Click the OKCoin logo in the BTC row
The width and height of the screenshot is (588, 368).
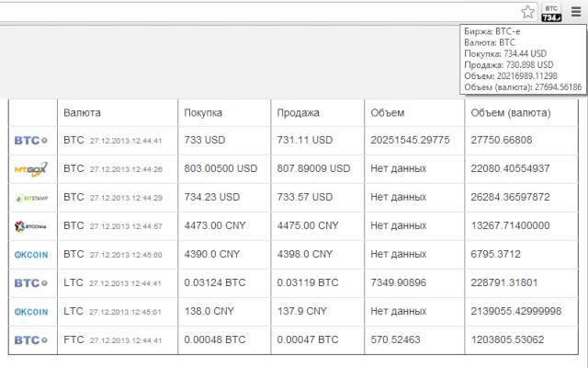[x=31, y=255]
